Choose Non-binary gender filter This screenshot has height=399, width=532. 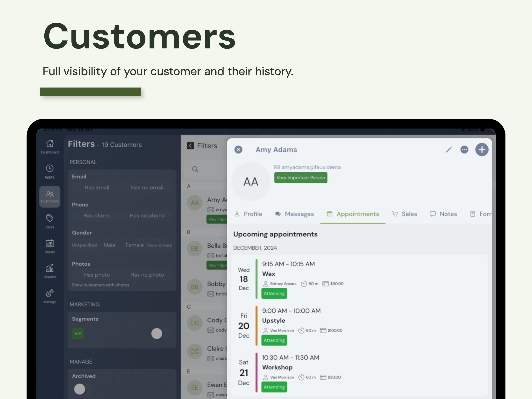pos(160,245)
